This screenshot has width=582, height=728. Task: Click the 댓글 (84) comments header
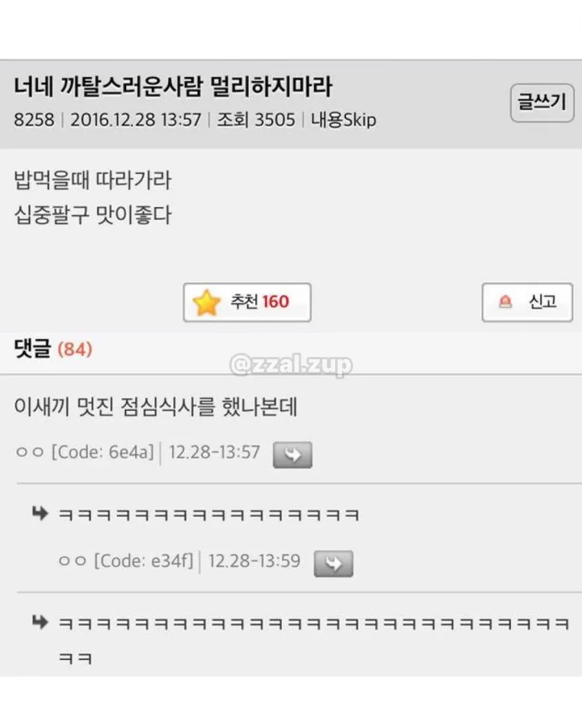(53, 349)
